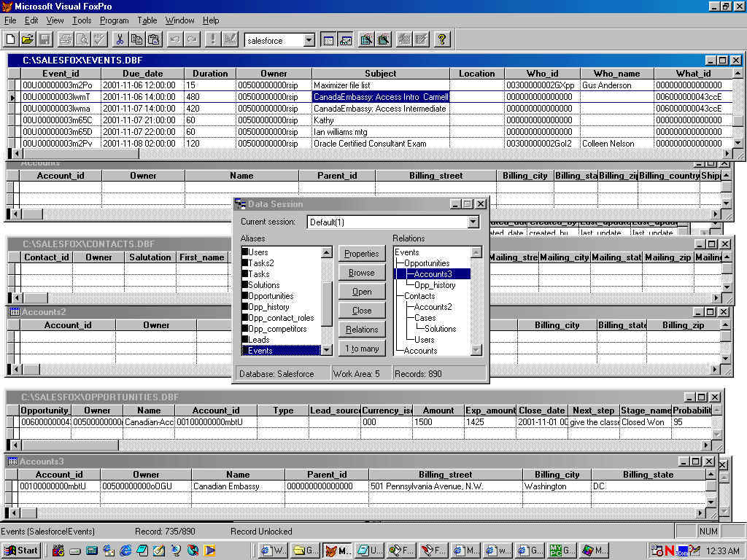Image resolution: width=747 pixels, height=560 pixels.
Task: Click the Subject column header in Events
Action: click(x=381, y=74)
